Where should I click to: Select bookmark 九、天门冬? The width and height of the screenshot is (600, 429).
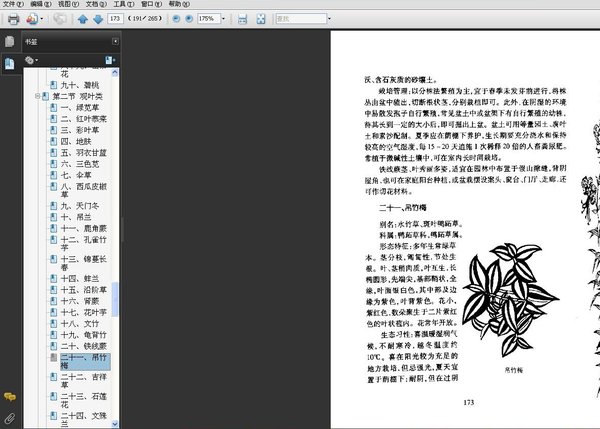tap(80, 206)
